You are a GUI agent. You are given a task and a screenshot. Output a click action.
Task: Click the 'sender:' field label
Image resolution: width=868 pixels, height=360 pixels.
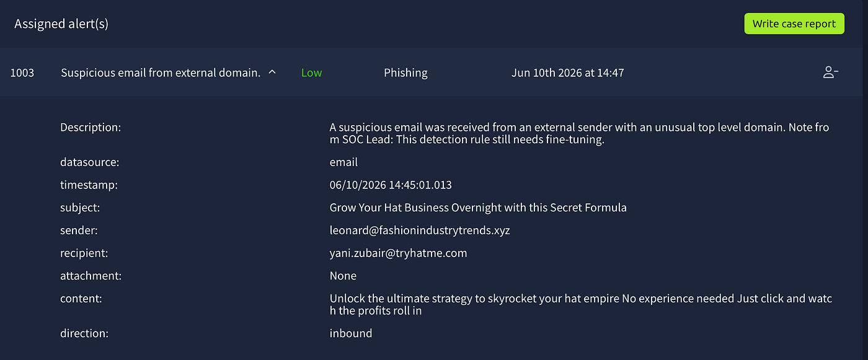pyautogui.click(x=79, y=230)
